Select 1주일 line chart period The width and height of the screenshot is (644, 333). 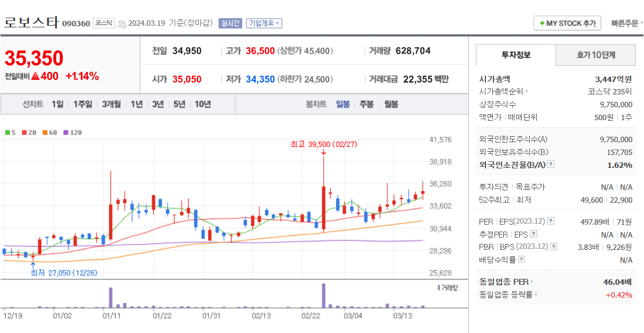(83, 104)
